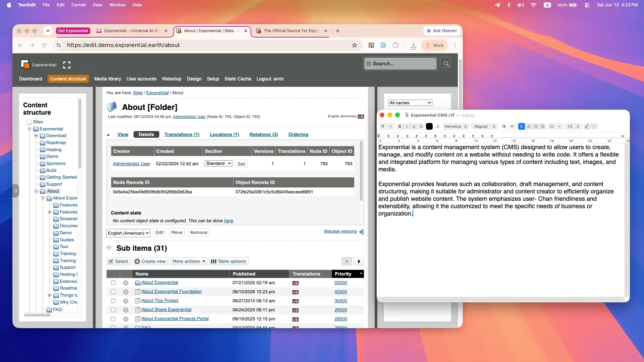
Task: Toggle strikethrough formatting in TextEdit toolbar
Action: tap(421, 126)
